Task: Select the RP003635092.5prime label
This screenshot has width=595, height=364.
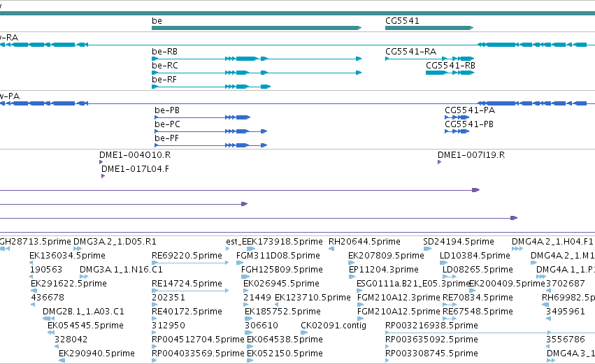Action: click(x=431, y=340)
